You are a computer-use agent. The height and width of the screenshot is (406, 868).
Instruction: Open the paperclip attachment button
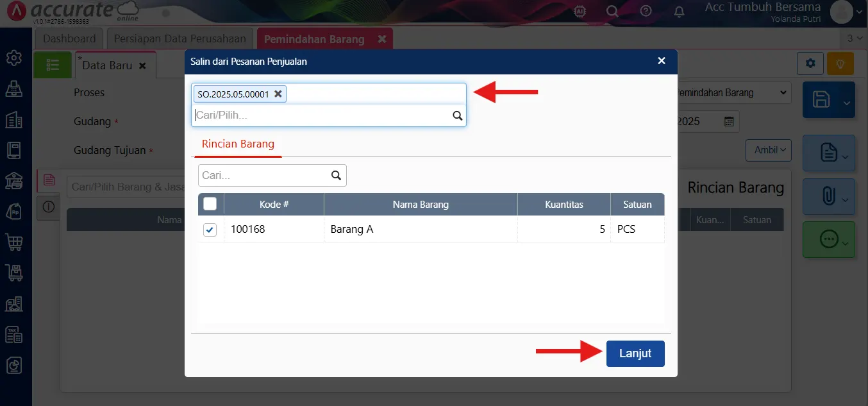[826, 196]
